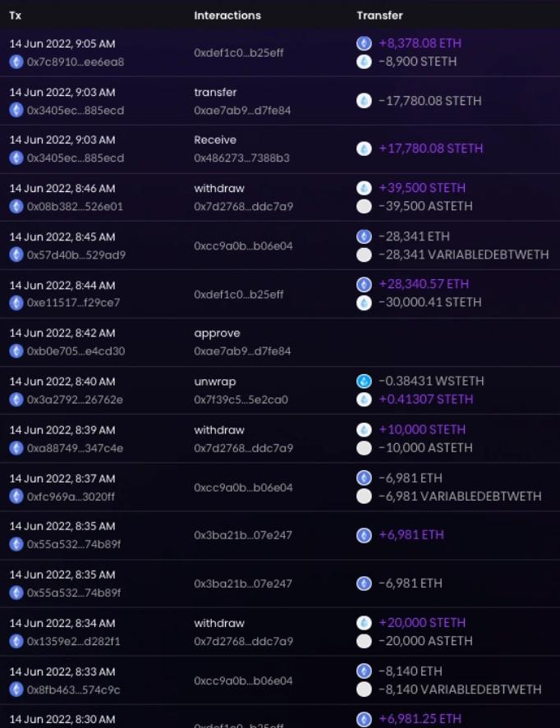Viewport: 560px width, 728px height.
Task: Click the Tx column header
Action: pos(15,16)
